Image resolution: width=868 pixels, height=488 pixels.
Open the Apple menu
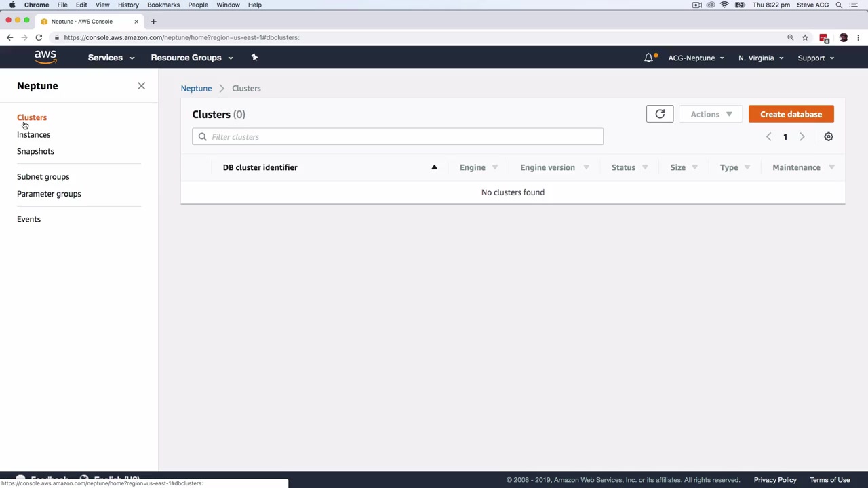(x=12, y=5)
